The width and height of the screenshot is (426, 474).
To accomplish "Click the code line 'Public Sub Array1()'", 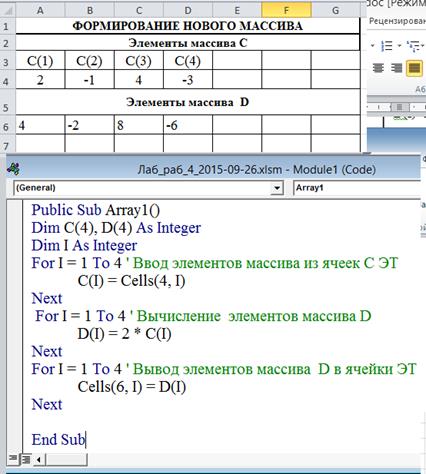I will coord(96,210).
